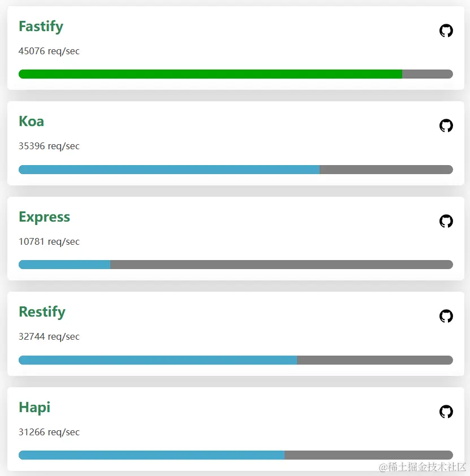Image resolution: width=470 pixels, height=476 pixels.
Task: Open the Koa GitHub icon link
Action: (446, 126)
